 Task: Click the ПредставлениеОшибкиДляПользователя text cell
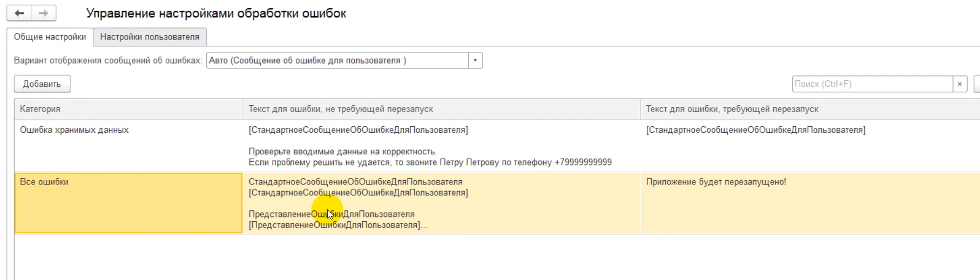tap(332, 214)
